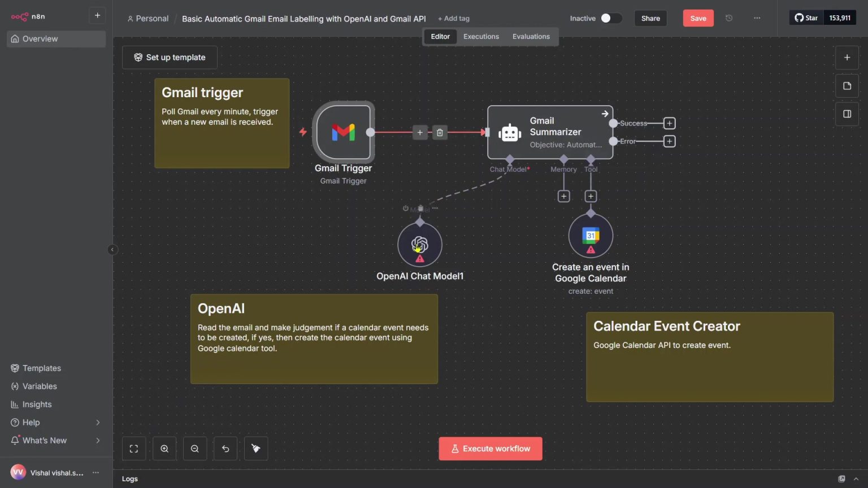Screen dimensions: 868x488
Task: Click the undo icon in canvas toolbar
Action: pyautogui.click(x=225, y=448)
